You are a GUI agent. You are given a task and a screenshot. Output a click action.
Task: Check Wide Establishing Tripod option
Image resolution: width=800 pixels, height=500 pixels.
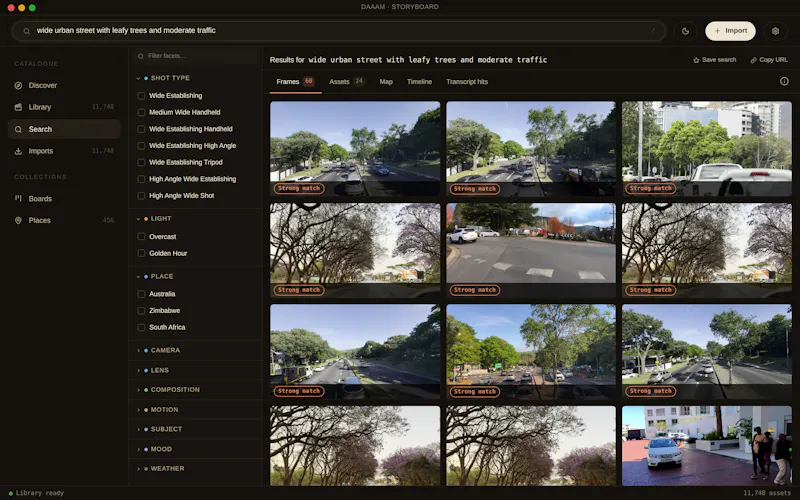point(141,162)
